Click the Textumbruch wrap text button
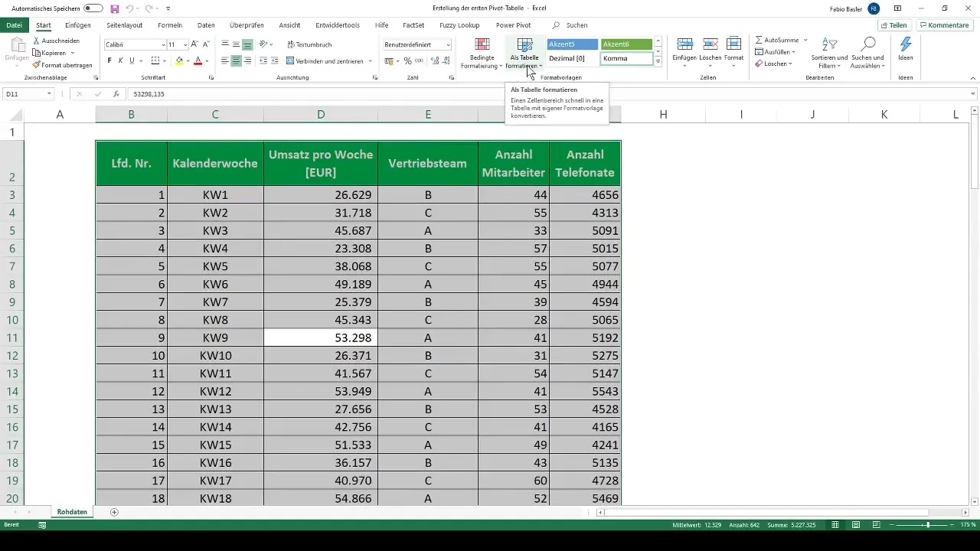This screenshot has height=551, width=980. click(309, 45)
